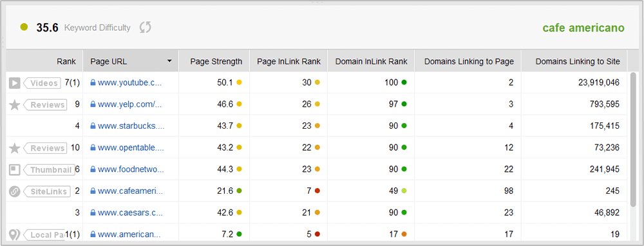Click the SiteLinks chain icon
Viewport: 644px width, 246px height.
[x=14, y=191]
